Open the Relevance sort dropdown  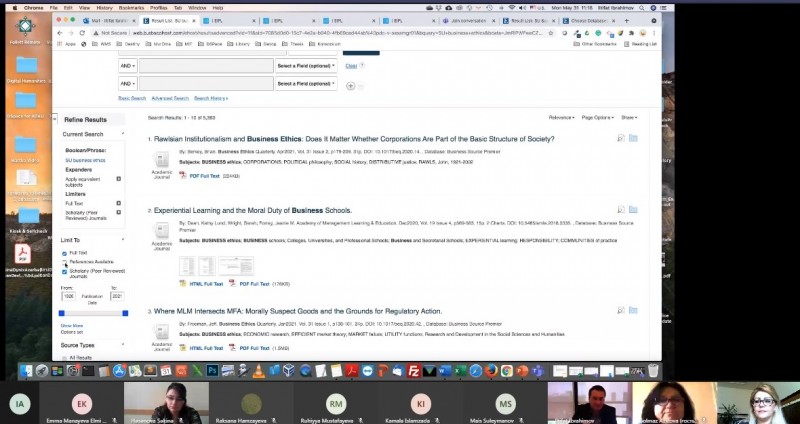[561, 117]
